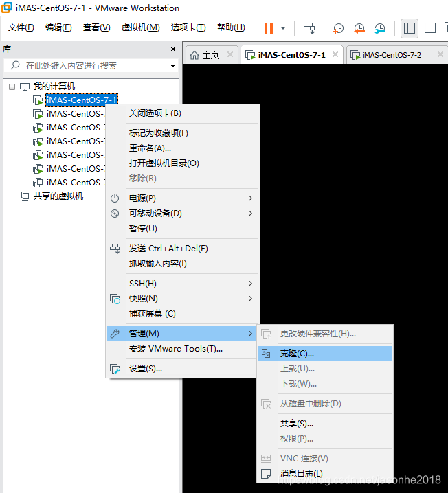Click the clone icon beside 克隆(C)...
Image resolution: width=448 pixels, height=493 pixels.
pos(266,354)
